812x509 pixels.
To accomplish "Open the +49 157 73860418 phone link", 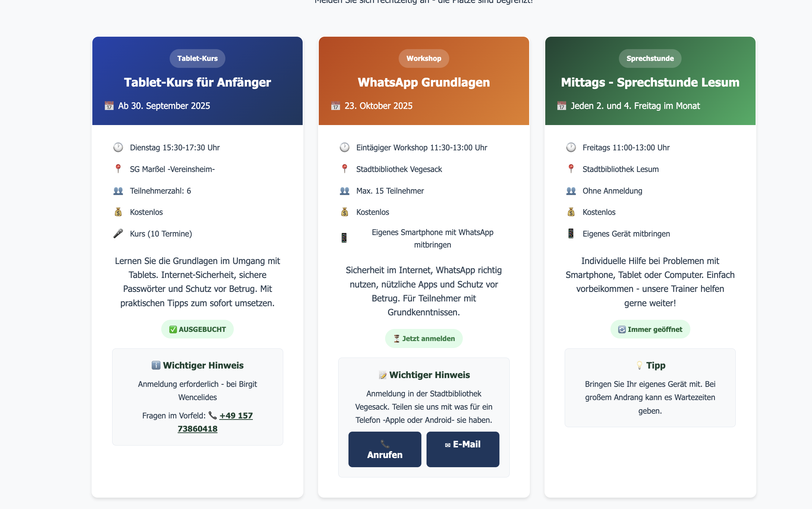I will [236, 416].
